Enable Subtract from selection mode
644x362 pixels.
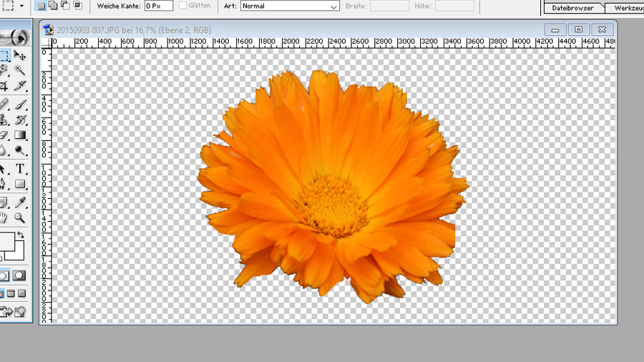tap(64, 6)
